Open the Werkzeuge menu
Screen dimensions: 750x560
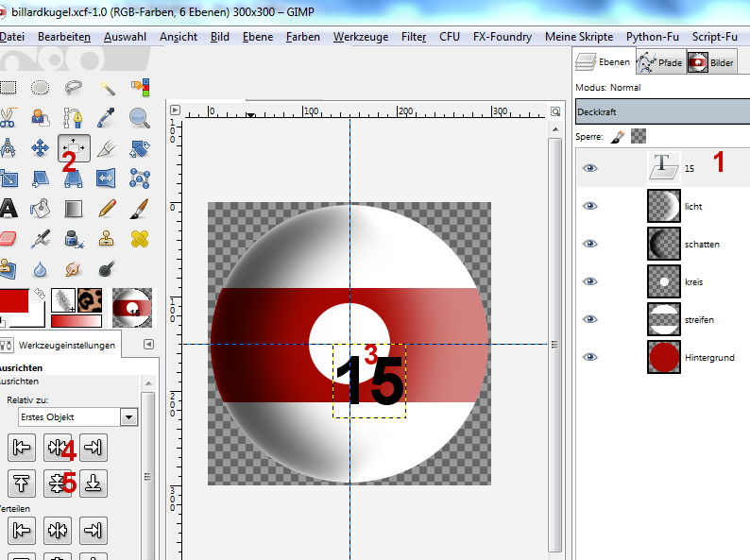pyautogui.click(x=360, y=37)
